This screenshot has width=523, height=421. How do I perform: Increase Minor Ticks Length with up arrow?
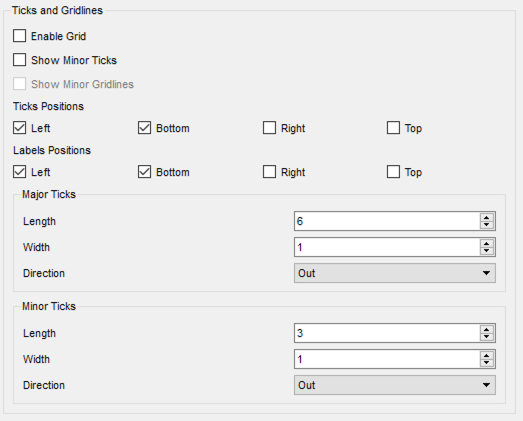click(487, 329)
